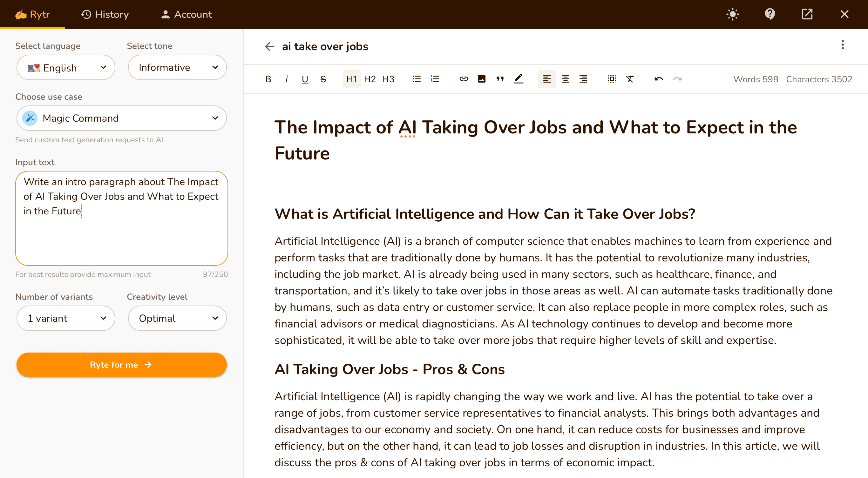Toggle light/dark theme with sun icon
Screen dimensions: 868x478
733,14
